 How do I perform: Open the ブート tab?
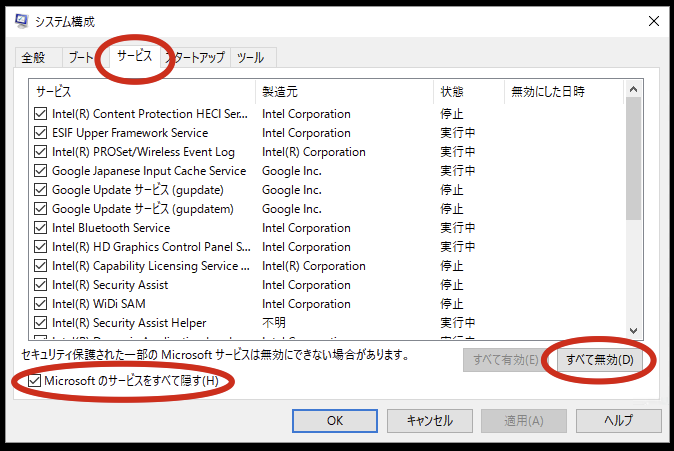pos(81,57)
